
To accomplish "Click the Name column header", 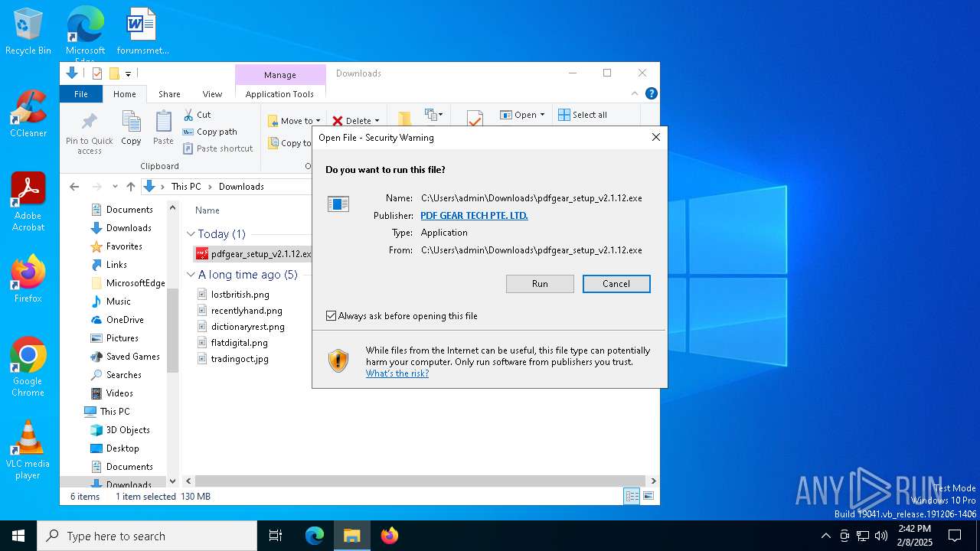I will pos(207,210).
